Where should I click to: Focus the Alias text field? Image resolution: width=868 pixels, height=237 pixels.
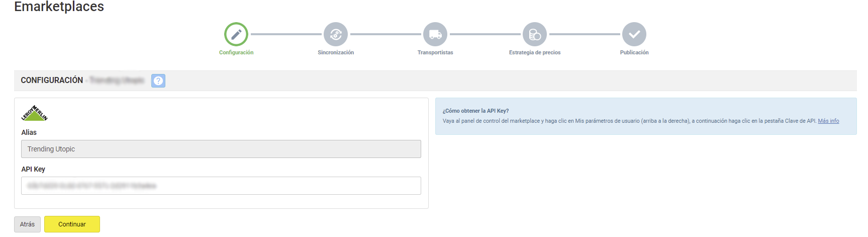(221, 149)
